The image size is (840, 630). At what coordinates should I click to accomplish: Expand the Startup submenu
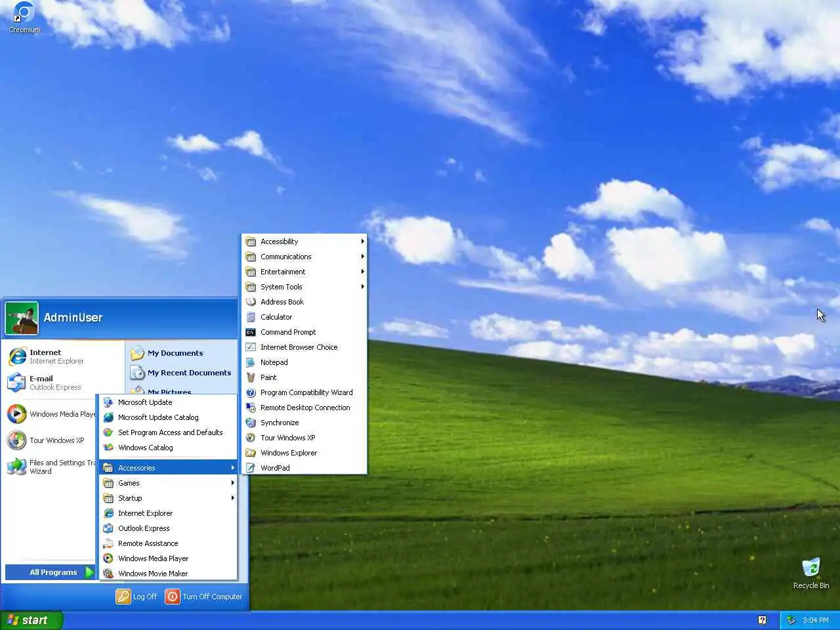coord(168,498)
